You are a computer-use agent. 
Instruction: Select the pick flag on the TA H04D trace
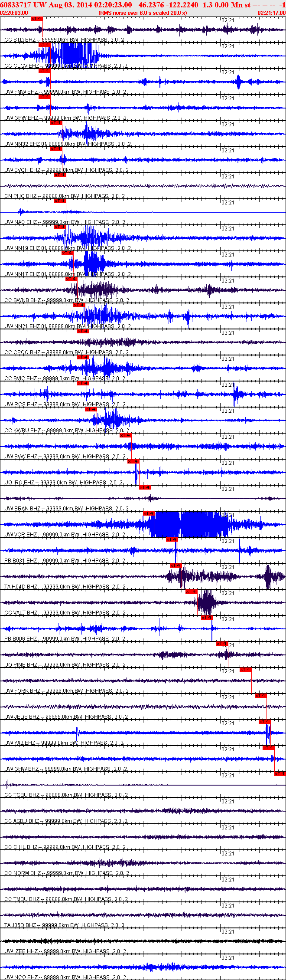pos(176,566)
